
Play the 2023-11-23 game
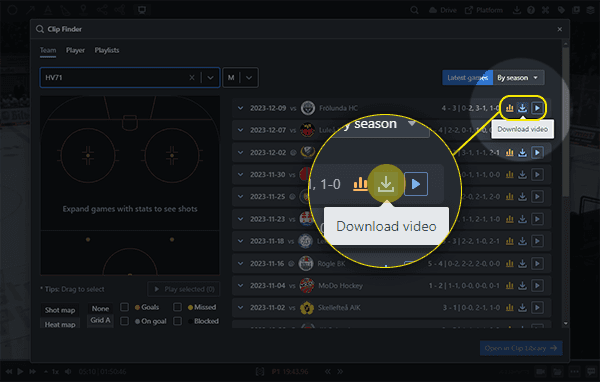click(537, 219)
